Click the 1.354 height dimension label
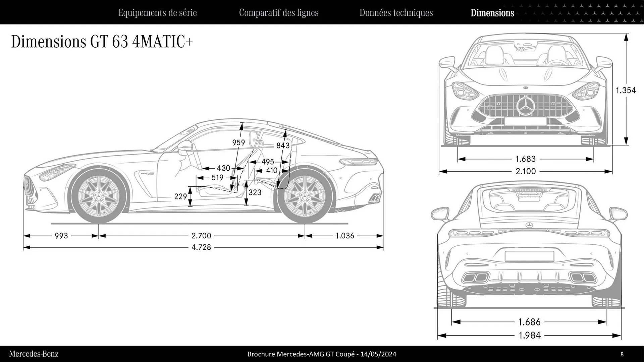 (626, 90)
